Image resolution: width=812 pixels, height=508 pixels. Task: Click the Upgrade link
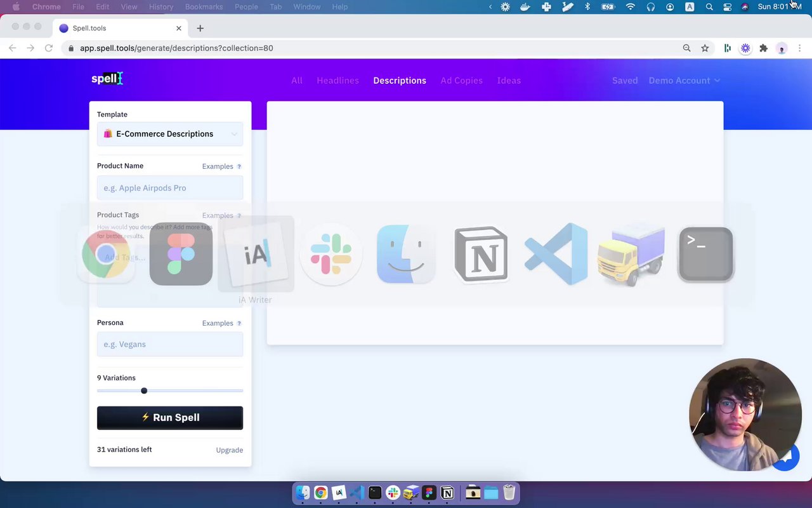click(230, 450)
